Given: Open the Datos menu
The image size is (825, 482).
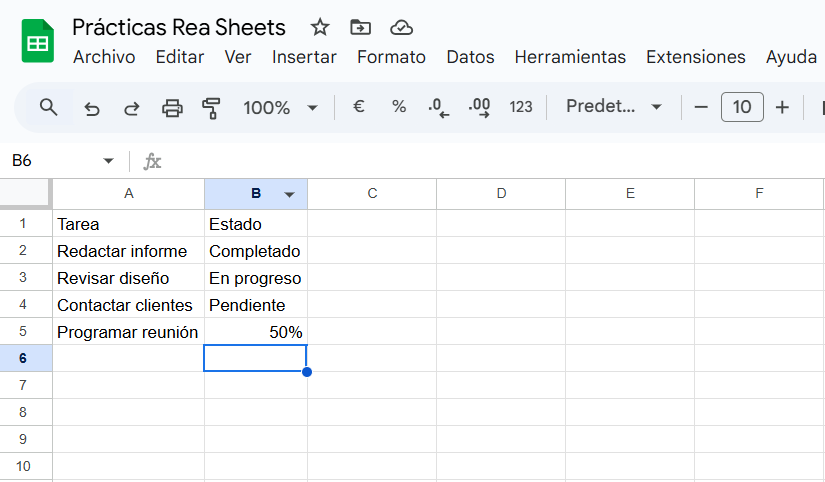Looking at the screenshot, I should [x=470, y=57].
